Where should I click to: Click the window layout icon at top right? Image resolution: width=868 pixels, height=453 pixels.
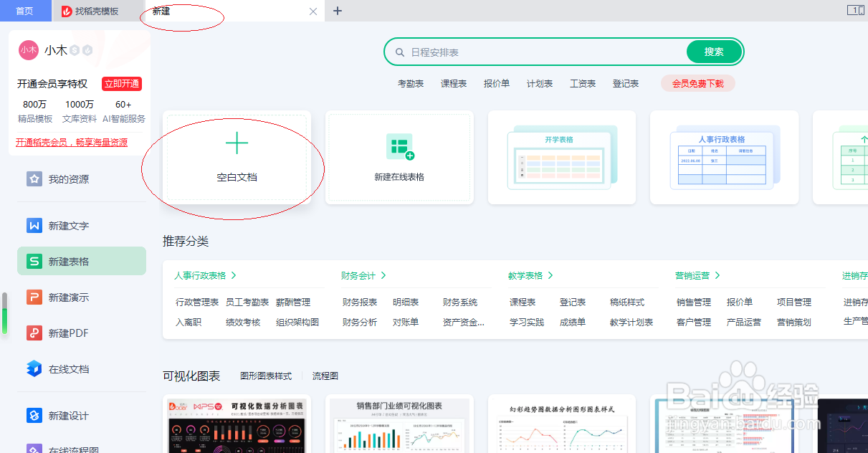[855, 10]
